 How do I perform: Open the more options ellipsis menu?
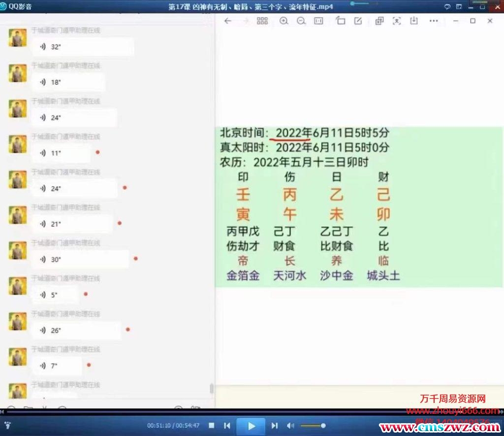coord(434,21)
